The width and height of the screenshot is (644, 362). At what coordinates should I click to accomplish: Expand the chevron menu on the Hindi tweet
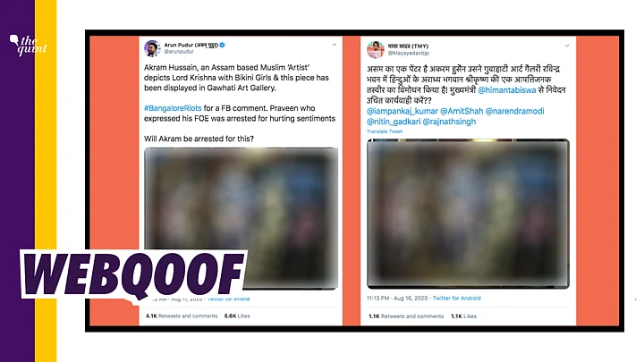click(567, 46)
